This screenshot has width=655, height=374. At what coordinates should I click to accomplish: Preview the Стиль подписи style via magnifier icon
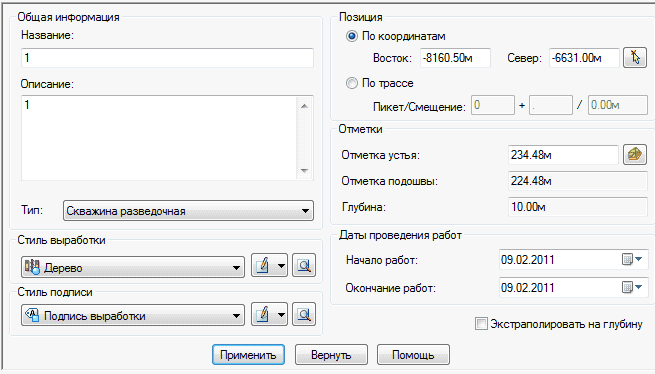(x=304, y=314)
